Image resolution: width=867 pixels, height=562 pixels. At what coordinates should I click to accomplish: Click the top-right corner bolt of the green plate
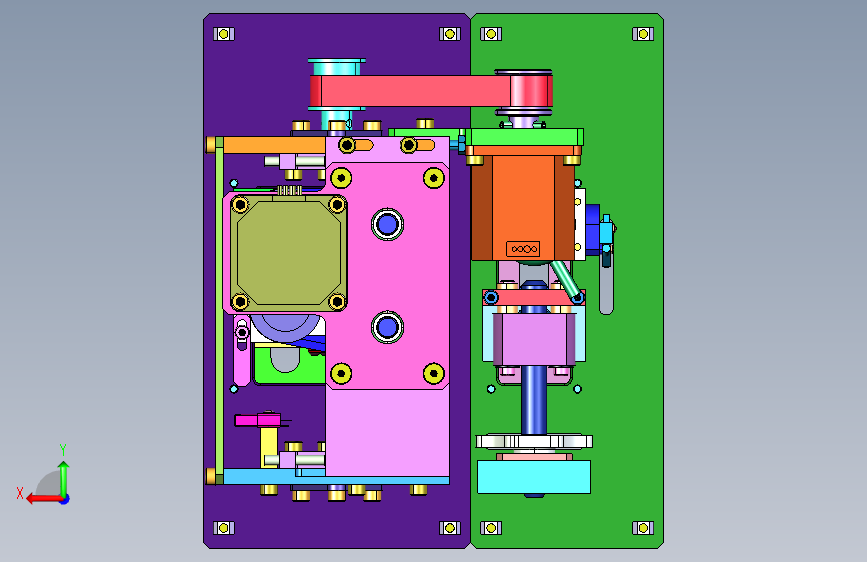coord(643,34)
